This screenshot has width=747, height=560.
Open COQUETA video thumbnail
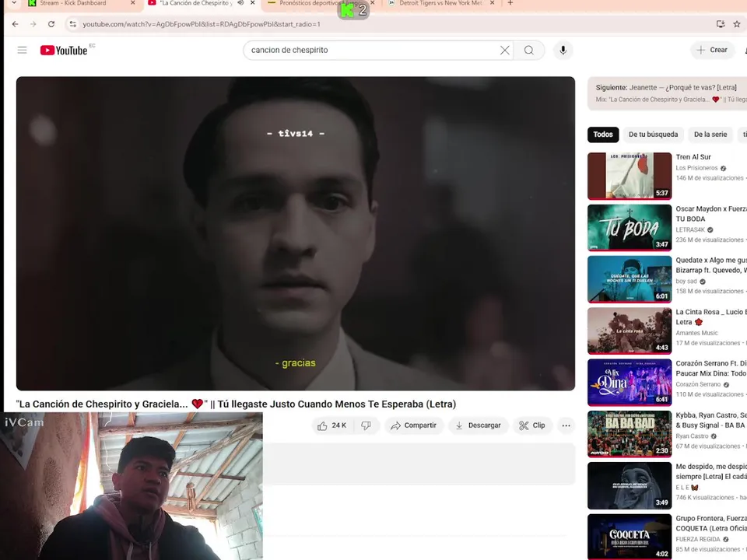[630, 536]
